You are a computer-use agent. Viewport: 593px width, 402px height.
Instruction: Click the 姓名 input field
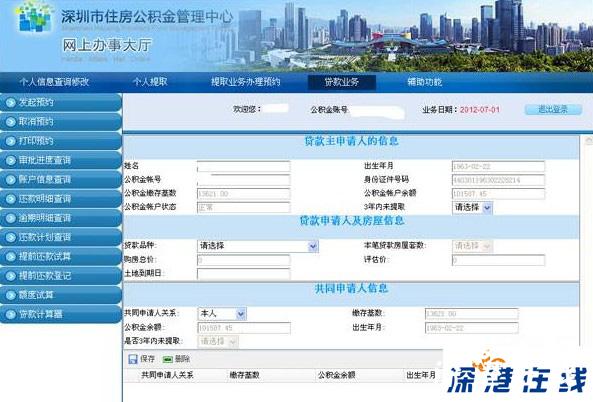pos(244,166)
